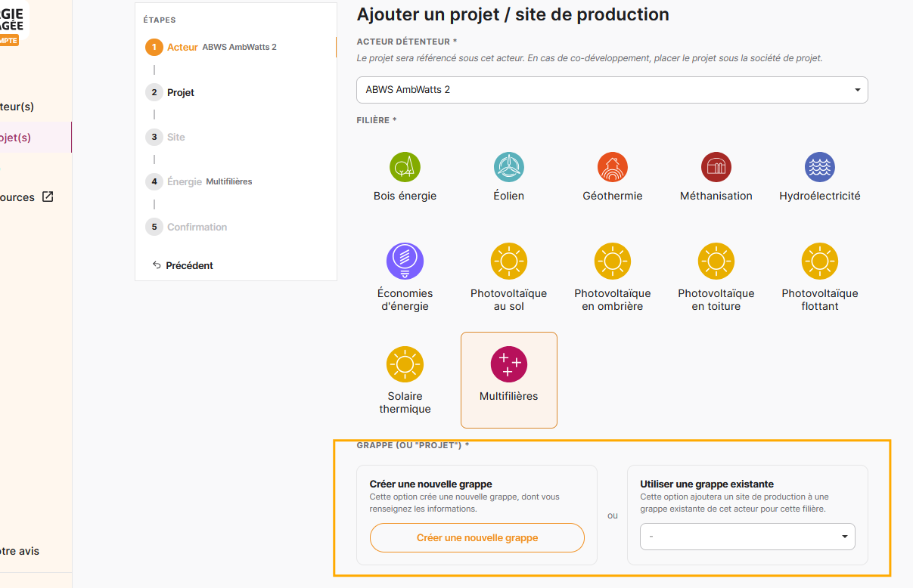Pick Photovoltaïque en toiture sun icon
Viewport: 913px width, 588px height.
click(716, 262)
